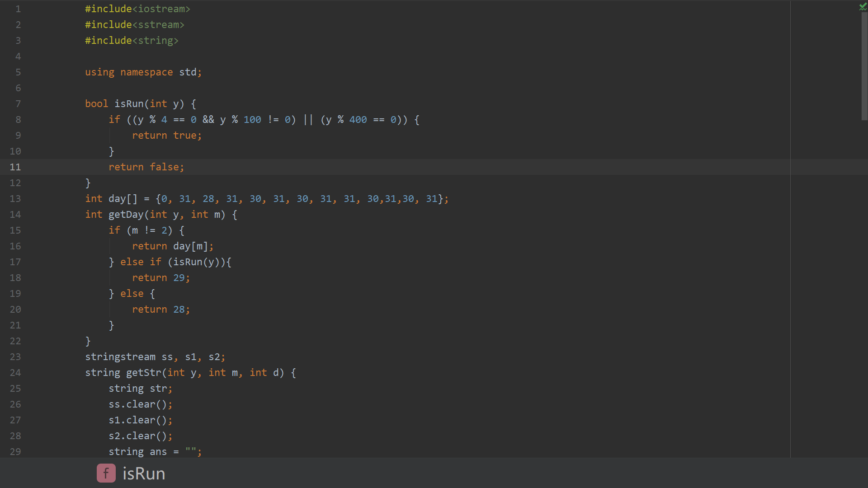Click '#include<sstream>' on line 2
The height and width of the screenshot is (488, 868).
coord(135,25)
